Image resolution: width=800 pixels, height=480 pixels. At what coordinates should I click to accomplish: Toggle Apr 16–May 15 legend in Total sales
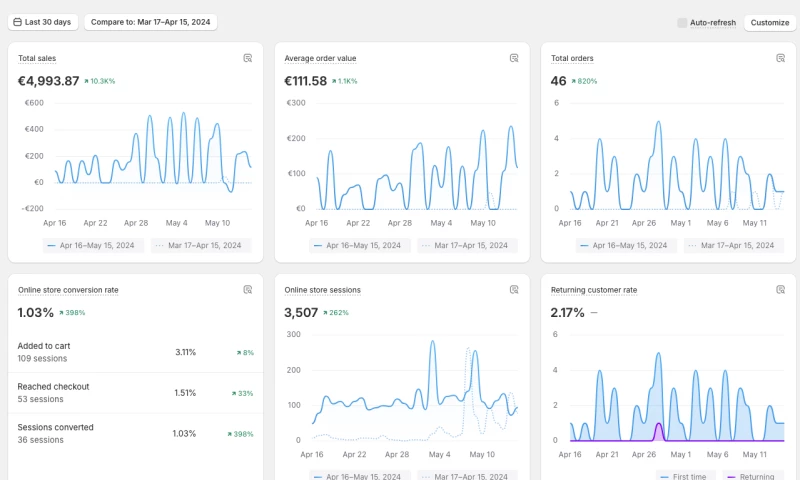coord(96,245)
